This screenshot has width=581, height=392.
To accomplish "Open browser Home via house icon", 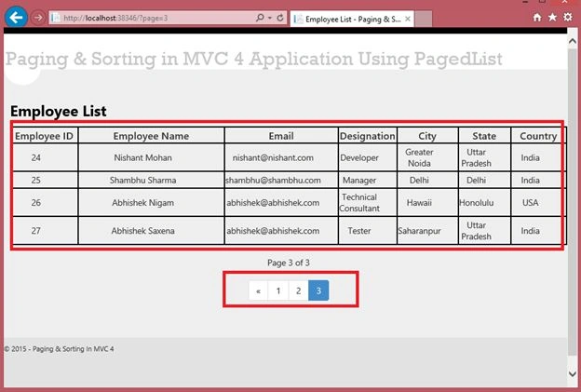I will click(537, 17).
